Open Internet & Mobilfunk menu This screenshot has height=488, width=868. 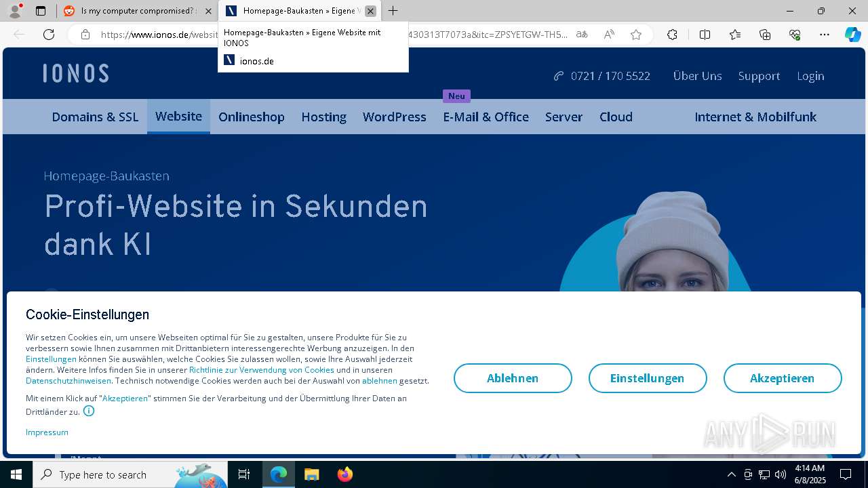[x=755, y=117]
